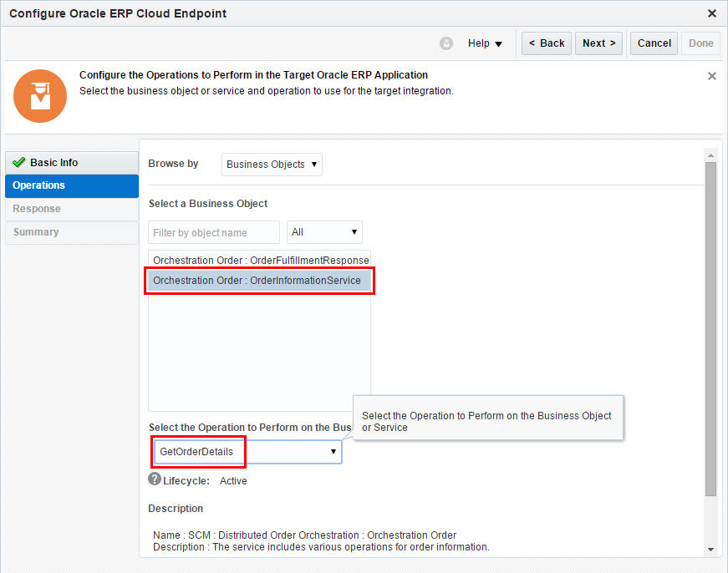728x573 pixels.
Task: Switch to the Response step
Action: (x=72, y=209)
